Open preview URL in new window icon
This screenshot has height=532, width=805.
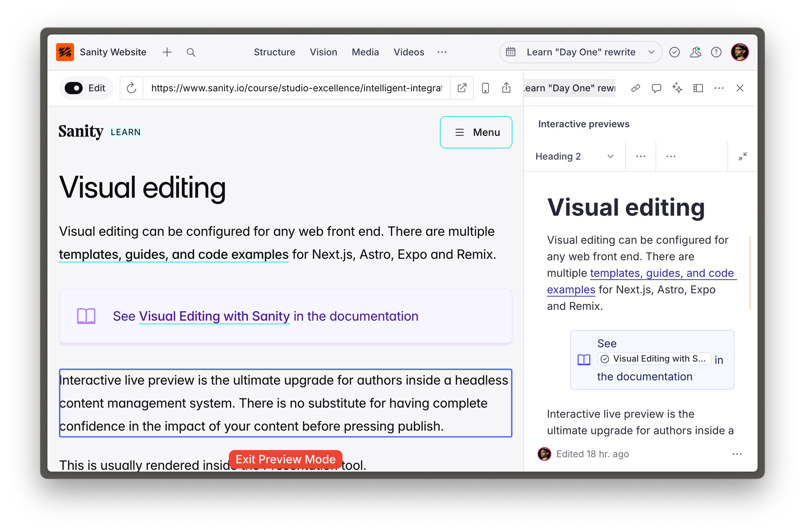point(462,88)
